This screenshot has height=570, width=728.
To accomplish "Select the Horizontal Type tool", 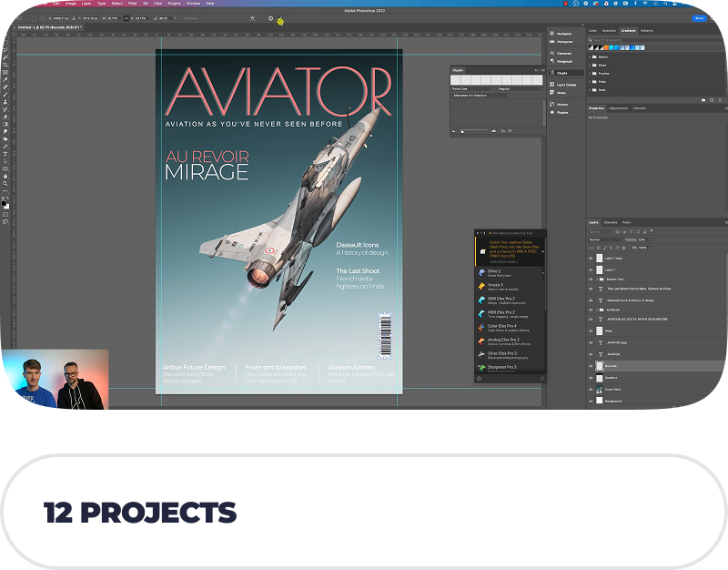I will (x=5, y=154).
